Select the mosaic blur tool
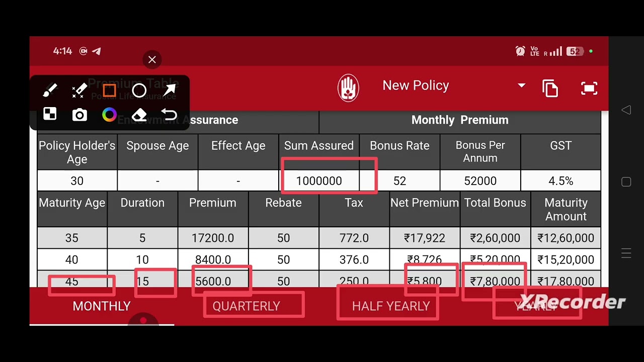This screenshot has height=362, width=644. tap(50, 115)
